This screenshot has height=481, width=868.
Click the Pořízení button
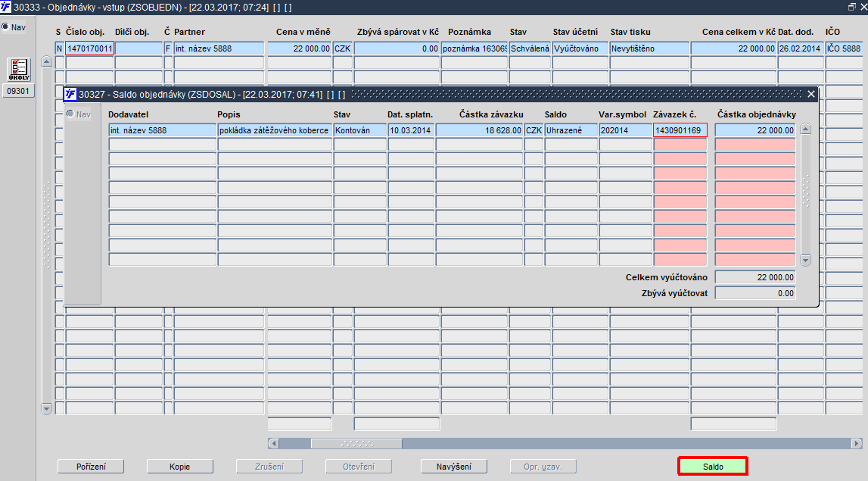click(91, 467)
